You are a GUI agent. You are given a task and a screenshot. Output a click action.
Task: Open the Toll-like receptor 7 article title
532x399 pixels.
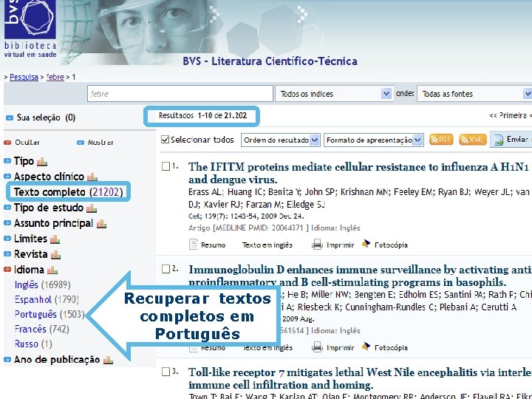360,378
